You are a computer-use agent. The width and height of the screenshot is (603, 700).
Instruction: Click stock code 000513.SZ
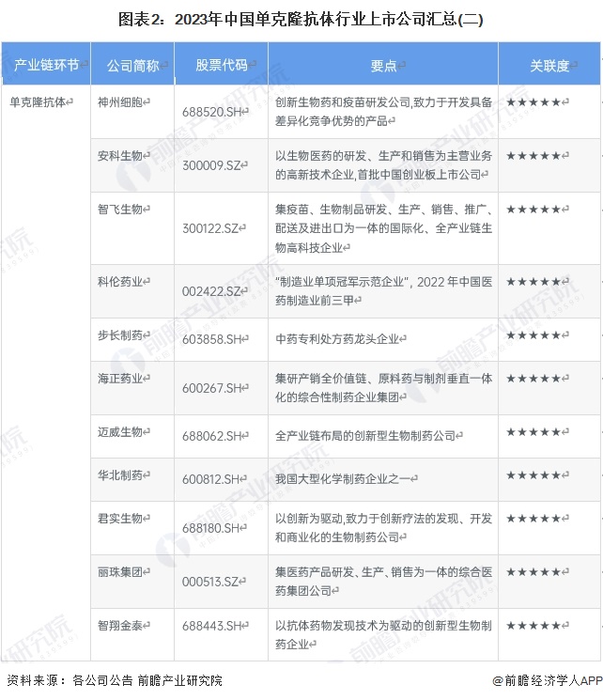[x=210, y=582]
